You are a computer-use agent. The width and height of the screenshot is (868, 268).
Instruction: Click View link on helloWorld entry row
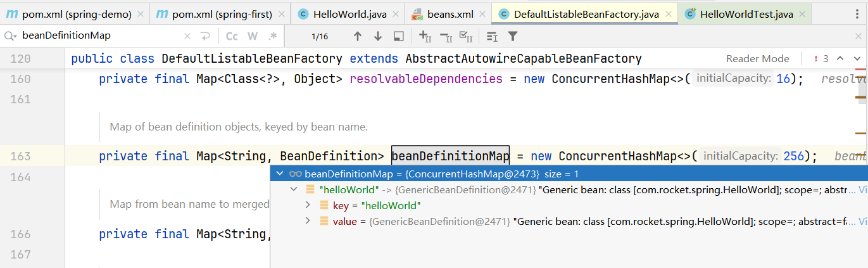pos(862,189)
